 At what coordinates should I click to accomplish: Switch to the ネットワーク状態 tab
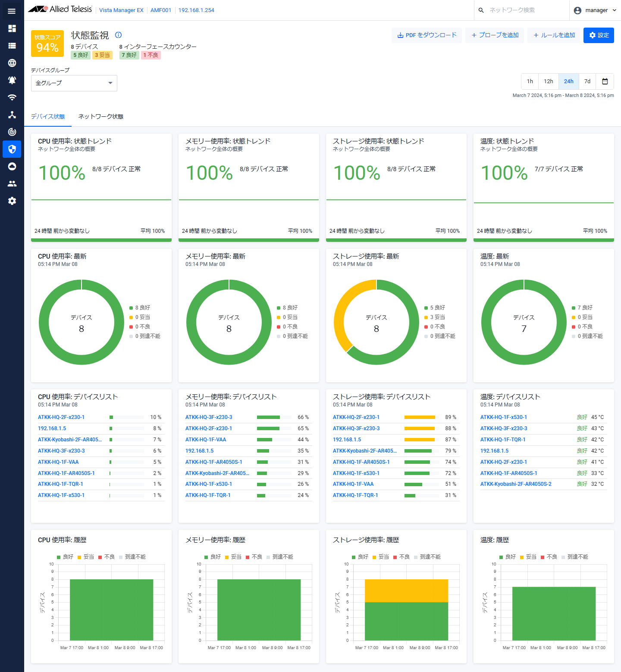pos(100,116)
